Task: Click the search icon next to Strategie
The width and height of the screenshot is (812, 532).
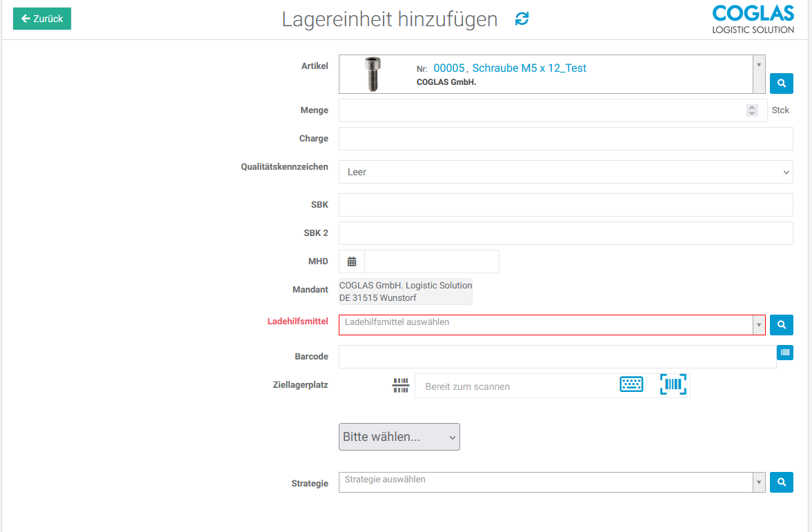Action: [x=781, y=482]
